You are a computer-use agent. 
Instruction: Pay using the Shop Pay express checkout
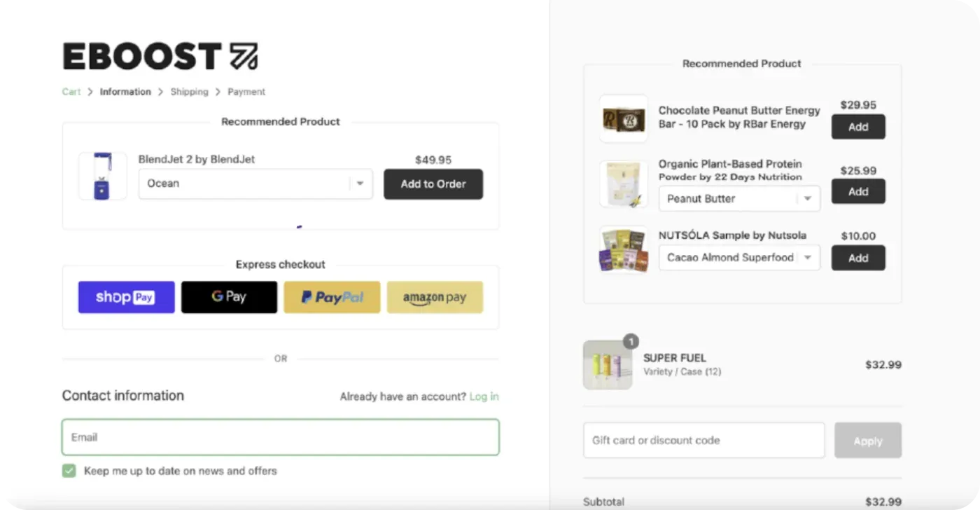click(x=126, y=297)
